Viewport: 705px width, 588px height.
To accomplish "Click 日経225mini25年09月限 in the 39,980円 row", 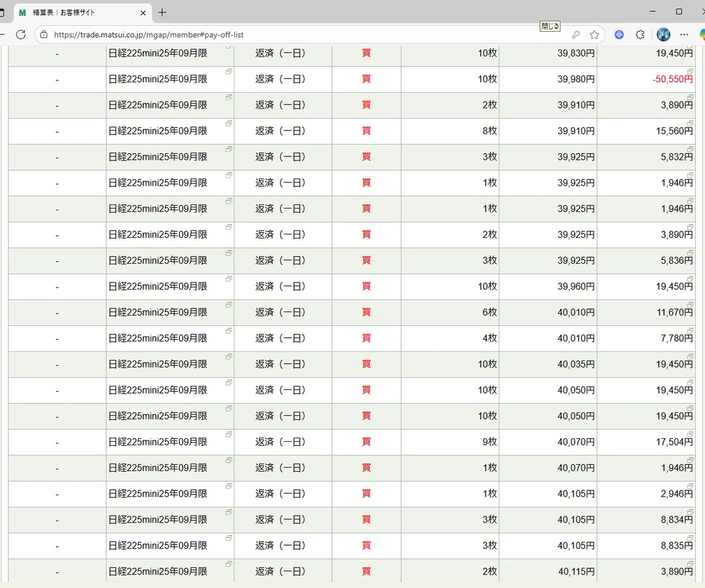I will 158,79.
